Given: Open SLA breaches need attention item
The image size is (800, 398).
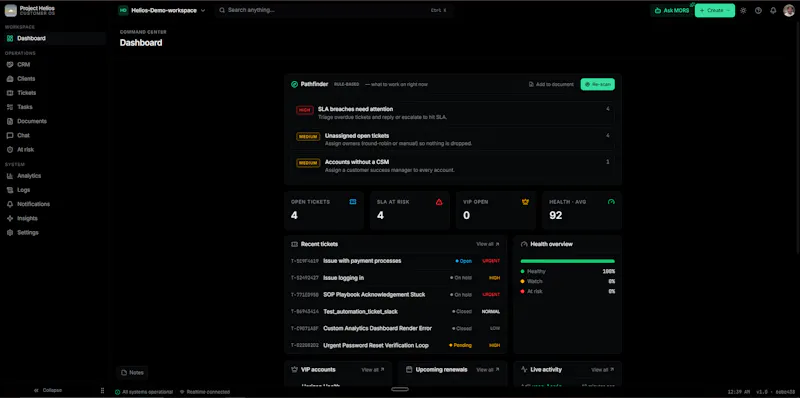Looking at the screenshot, I should point(453,113).
